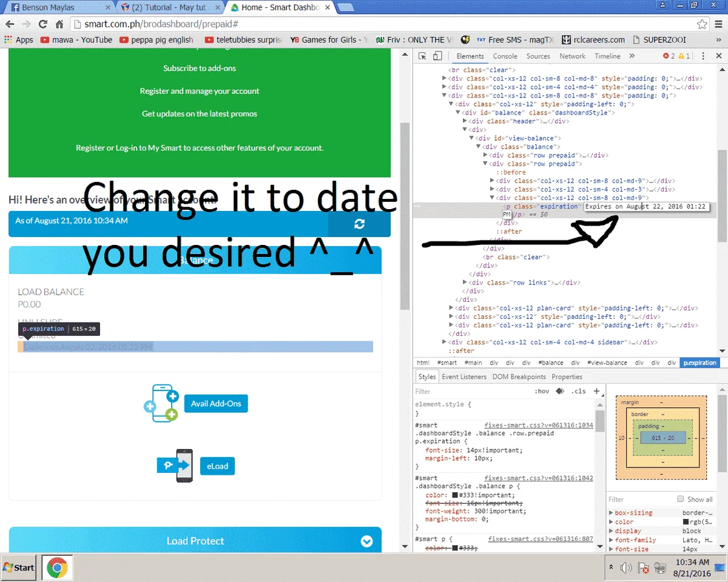This screenshot has height=582, width=728.
Task: Open the rclcareers.com bookmark
Action: [x=593, y=39]
